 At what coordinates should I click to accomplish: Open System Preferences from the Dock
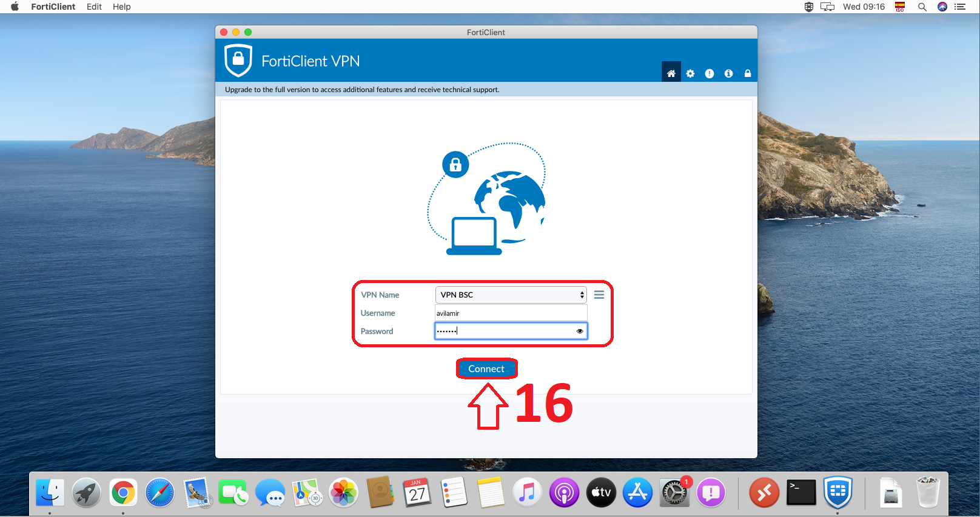pyautogui.click(x=674, y=493)
